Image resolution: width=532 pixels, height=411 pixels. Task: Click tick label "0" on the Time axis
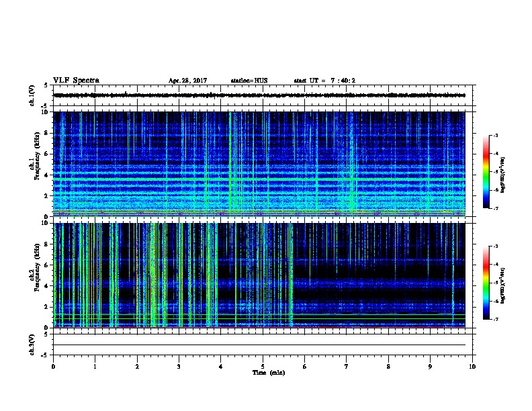coord(53,367)
